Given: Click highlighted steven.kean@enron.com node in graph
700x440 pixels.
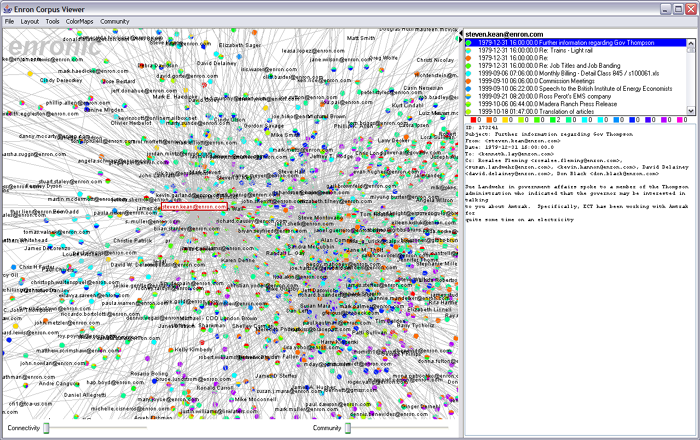Looking at the screenshot, I should [194, 207].
